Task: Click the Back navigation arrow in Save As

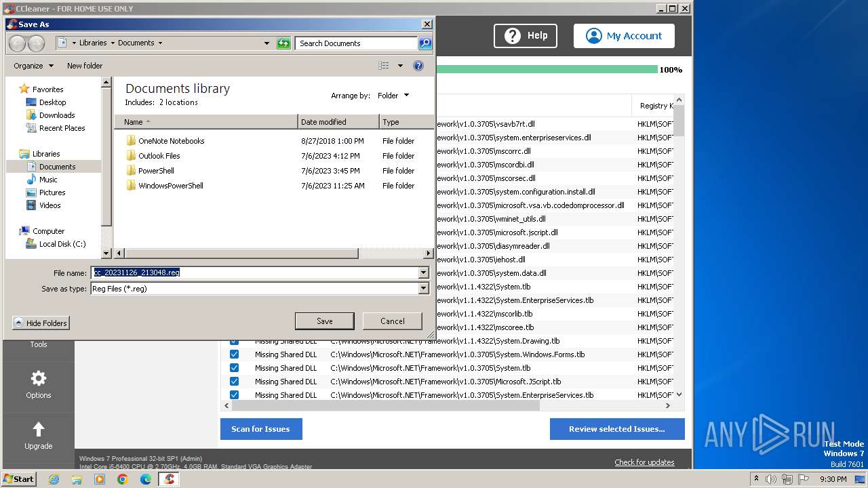Action: 17,43
